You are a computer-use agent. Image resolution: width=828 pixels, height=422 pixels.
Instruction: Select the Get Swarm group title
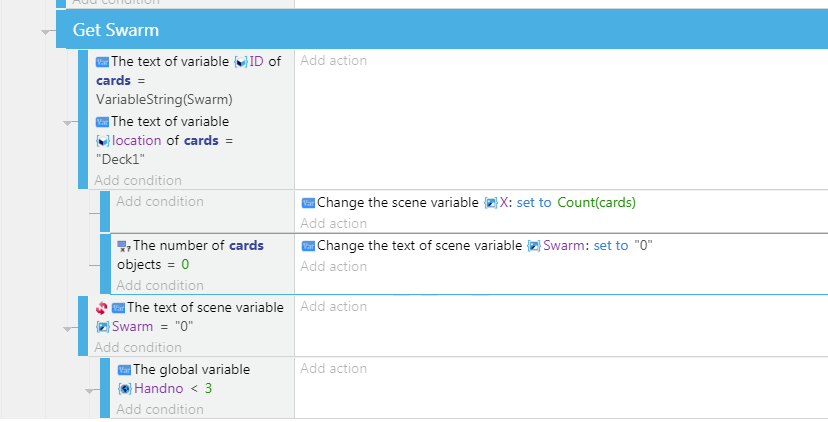(x=116, y=30)
